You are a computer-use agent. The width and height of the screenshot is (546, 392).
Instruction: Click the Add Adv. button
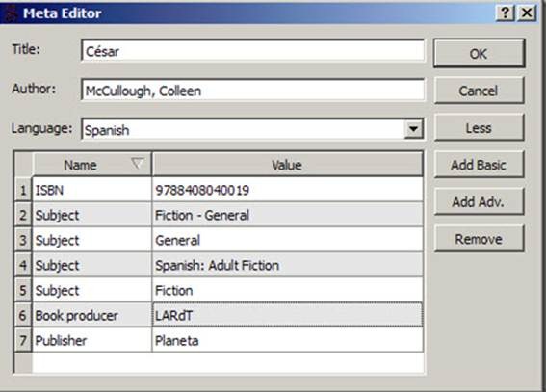click(x=479, y=201)
